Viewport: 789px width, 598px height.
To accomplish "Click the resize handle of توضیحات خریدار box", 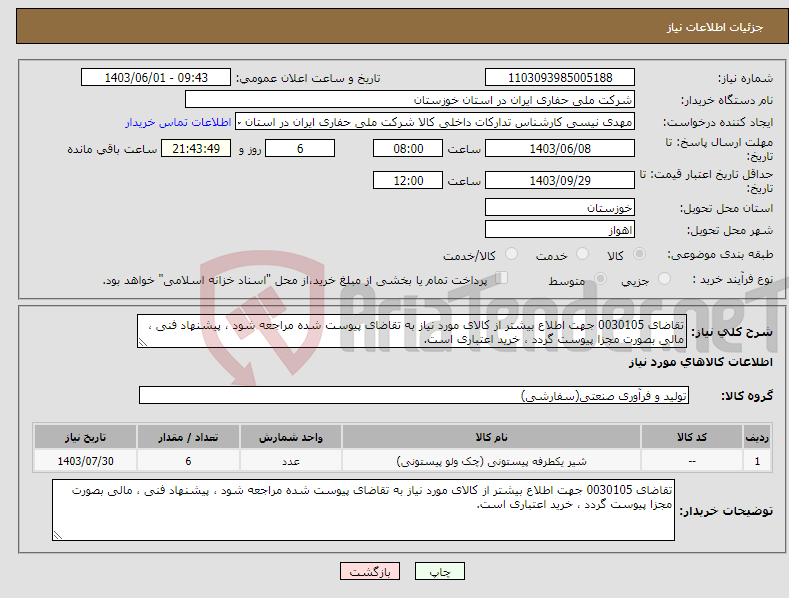I will (x=58, y=536).
